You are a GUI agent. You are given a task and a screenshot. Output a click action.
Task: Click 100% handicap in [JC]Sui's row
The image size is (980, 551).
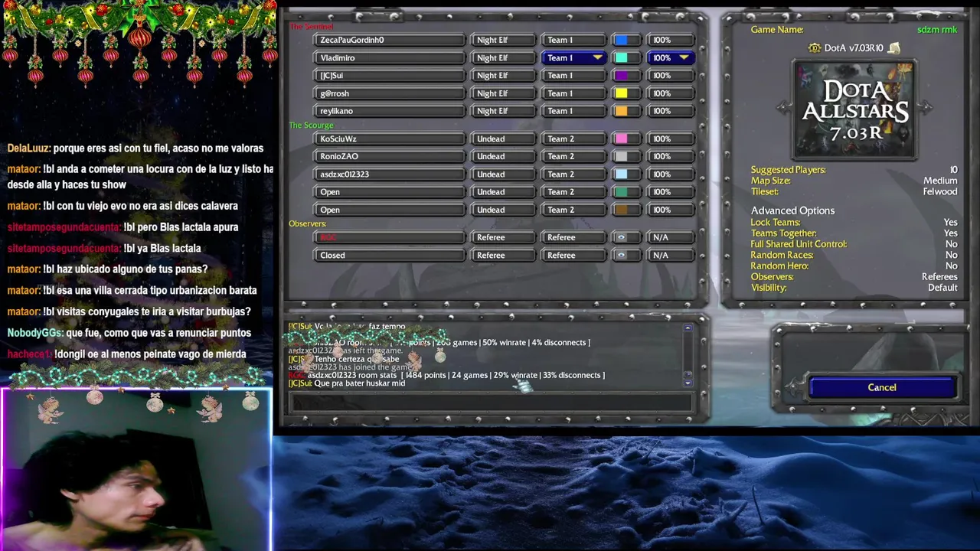pyautogui.click(x=671, y=75)
